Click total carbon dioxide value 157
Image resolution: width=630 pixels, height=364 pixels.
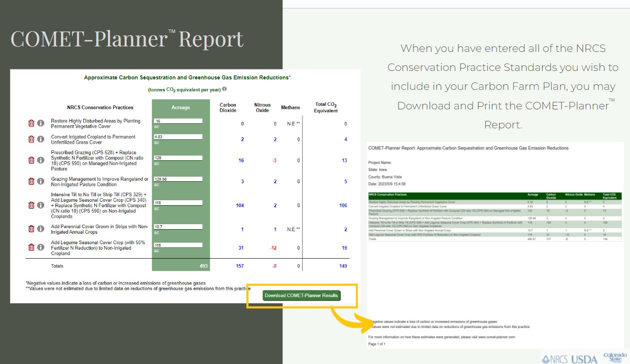(x=239, y=266)
